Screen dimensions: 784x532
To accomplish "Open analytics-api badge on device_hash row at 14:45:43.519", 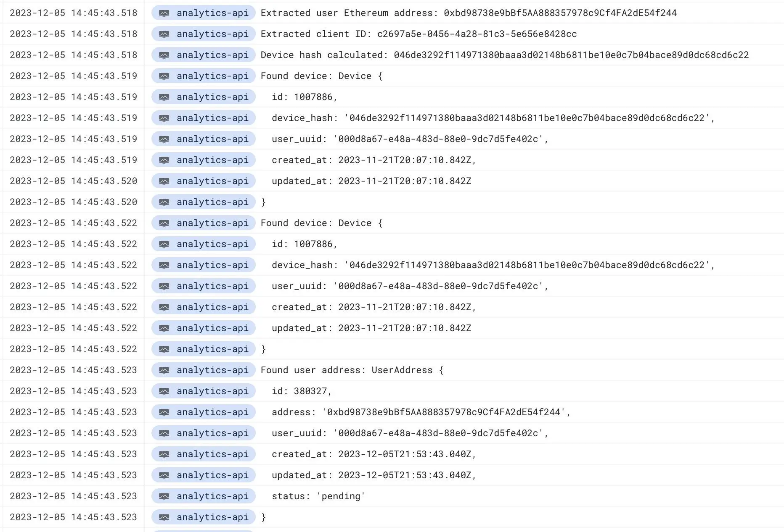I will (204, 118).
